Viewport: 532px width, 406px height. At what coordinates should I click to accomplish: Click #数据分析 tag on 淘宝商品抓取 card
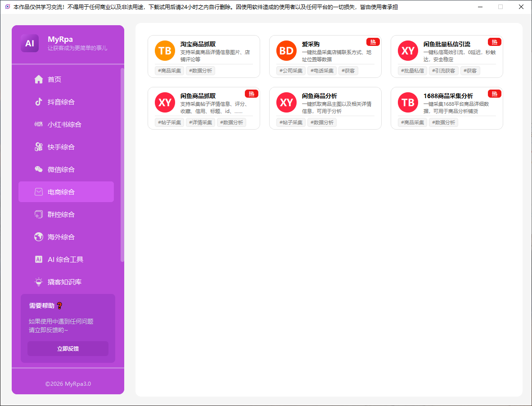pyautogui.click(x=200, y=71)
